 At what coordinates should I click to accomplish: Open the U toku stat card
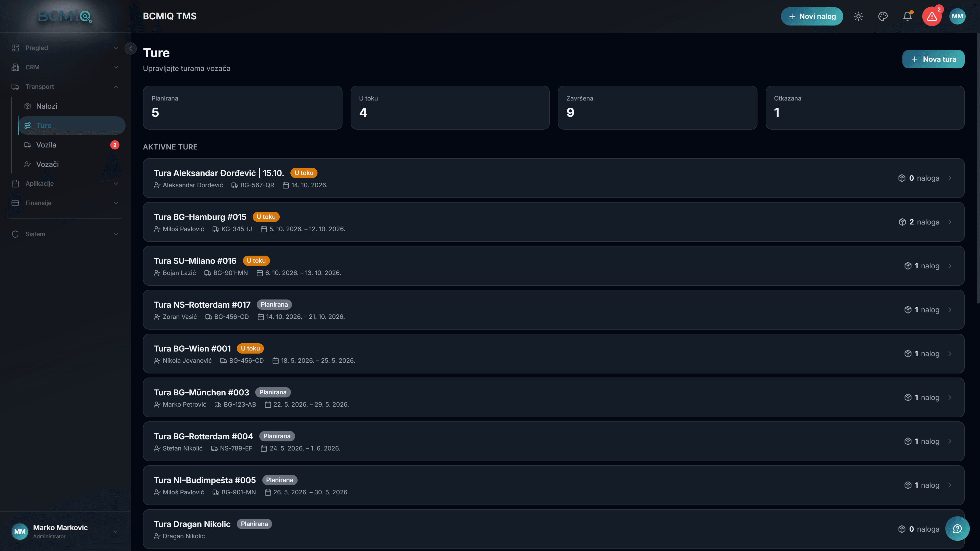(450, 108)
